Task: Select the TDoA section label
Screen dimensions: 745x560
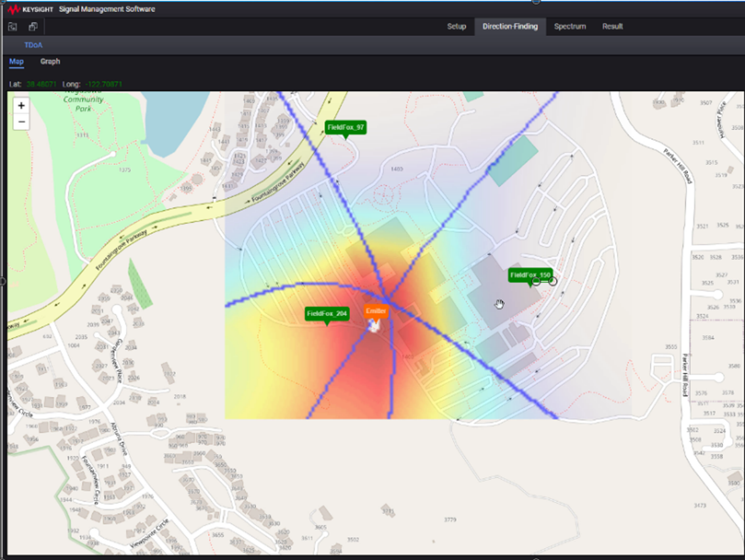Action: pos(33,45)
